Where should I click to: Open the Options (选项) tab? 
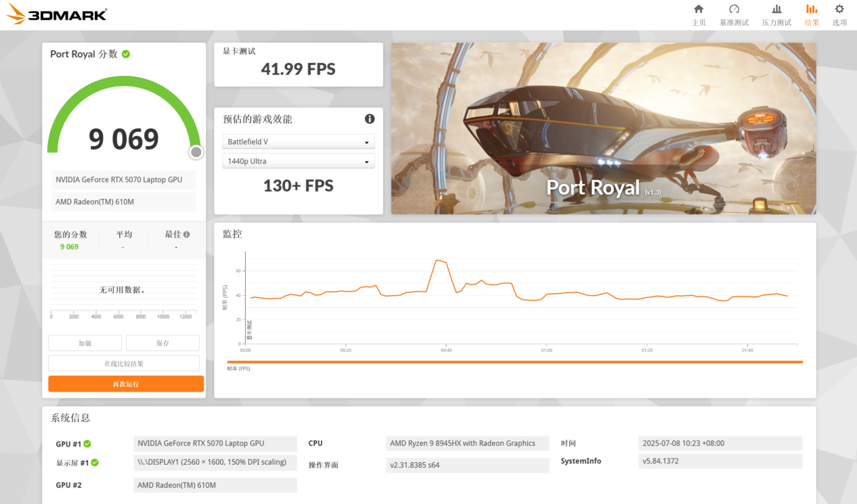tap(839, 15)
